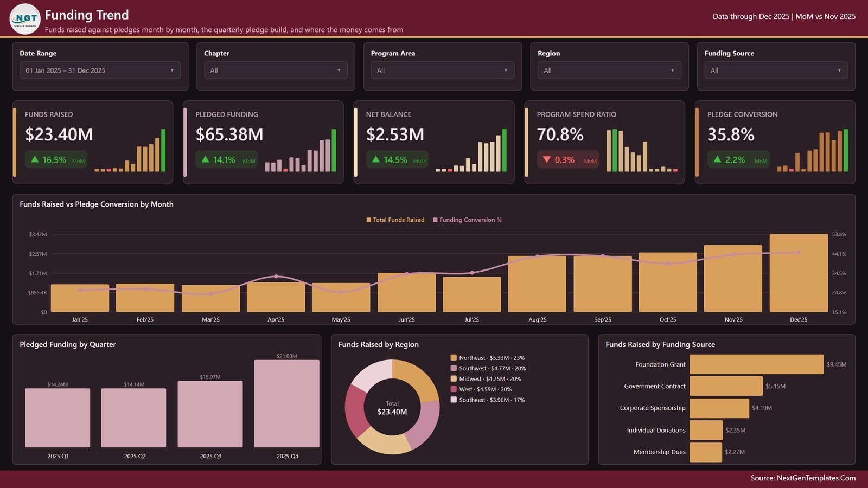The image size is (868, 488).
Task: Select the Individual Donations bar
Action: tap(706, 430)
